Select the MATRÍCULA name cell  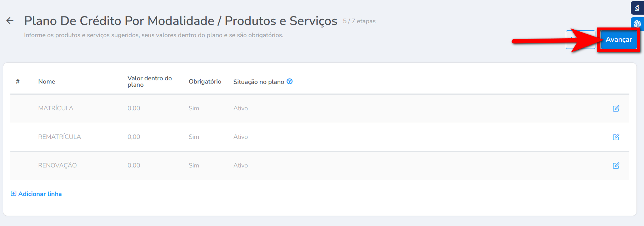click(x=56, y=108)
